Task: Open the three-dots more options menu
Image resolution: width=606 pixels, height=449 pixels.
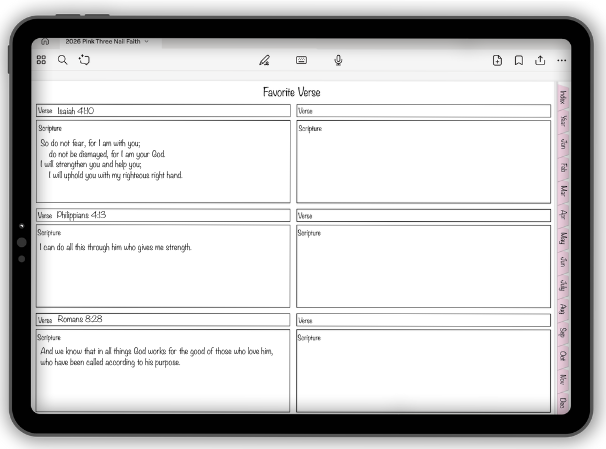Action: point(561,60)
